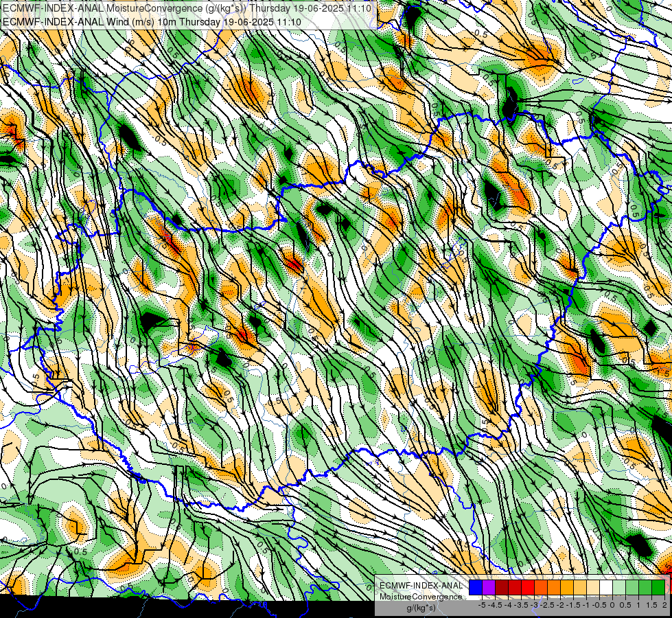Click the pale peach legend swatch
672x618 pixels.
point(593,587)
